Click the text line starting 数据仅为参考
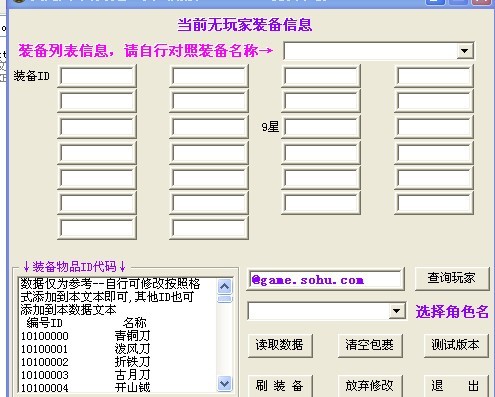Image resolution: width=495 pixels, height=397 pixels. coord(110,284)
